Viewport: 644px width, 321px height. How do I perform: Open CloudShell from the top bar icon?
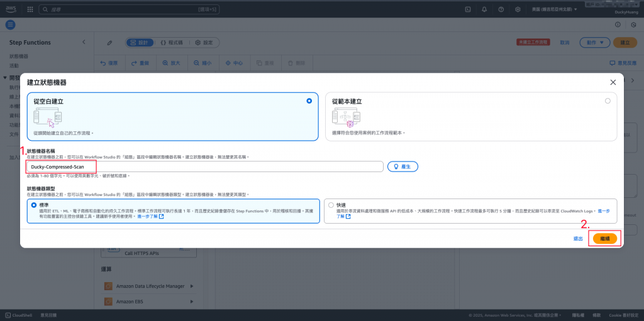pyautogui.click(x=467, y=9)
